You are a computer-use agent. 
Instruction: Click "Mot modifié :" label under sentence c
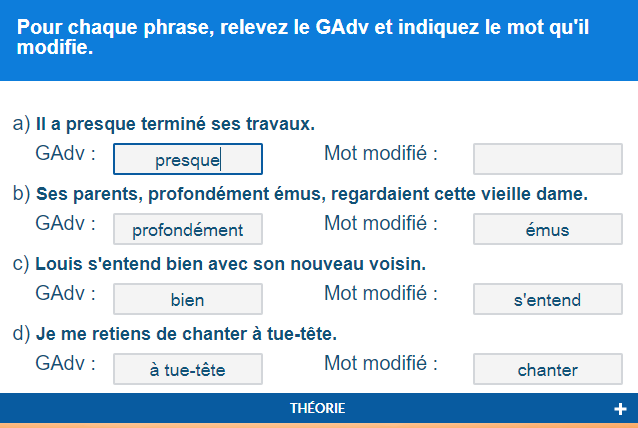click(x=381, y=294)
